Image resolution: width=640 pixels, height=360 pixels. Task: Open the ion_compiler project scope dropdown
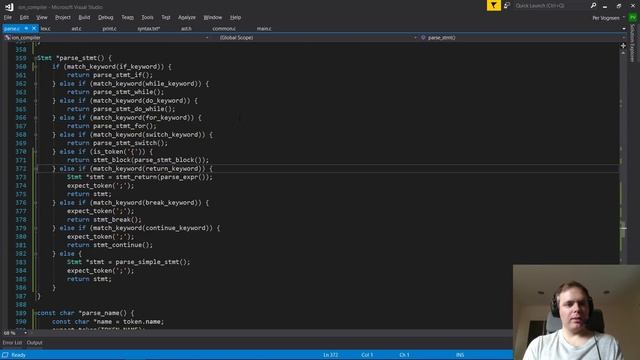107,38
